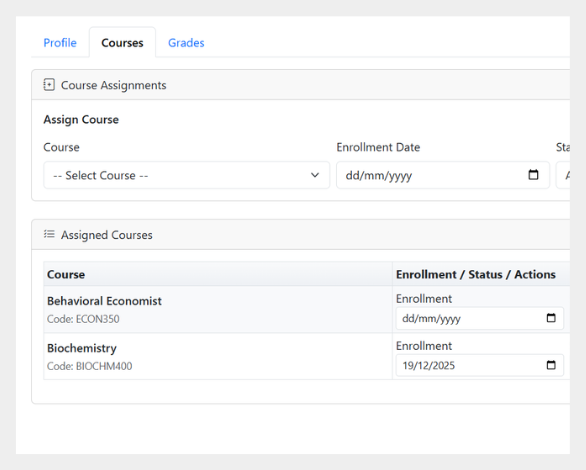Click the Course Assignments journal icon
This screenshot has height=470, width=586.
[49, 85]
